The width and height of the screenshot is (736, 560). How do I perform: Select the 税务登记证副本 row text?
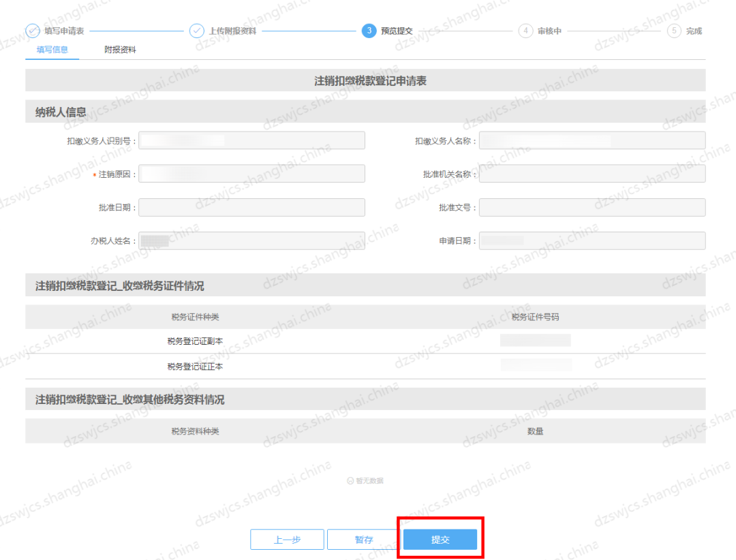pyautogui.click(x=196, y=341)
